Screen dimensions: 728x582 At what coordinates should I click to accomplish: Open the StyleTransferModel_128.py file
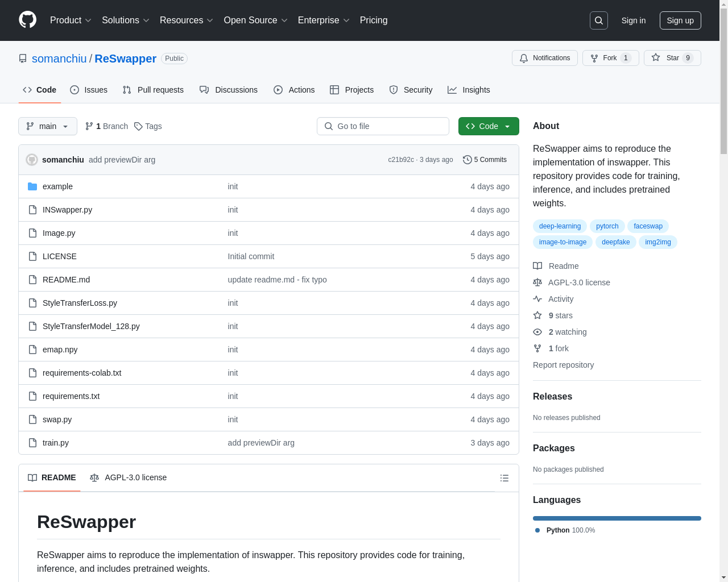click(91, 326)
